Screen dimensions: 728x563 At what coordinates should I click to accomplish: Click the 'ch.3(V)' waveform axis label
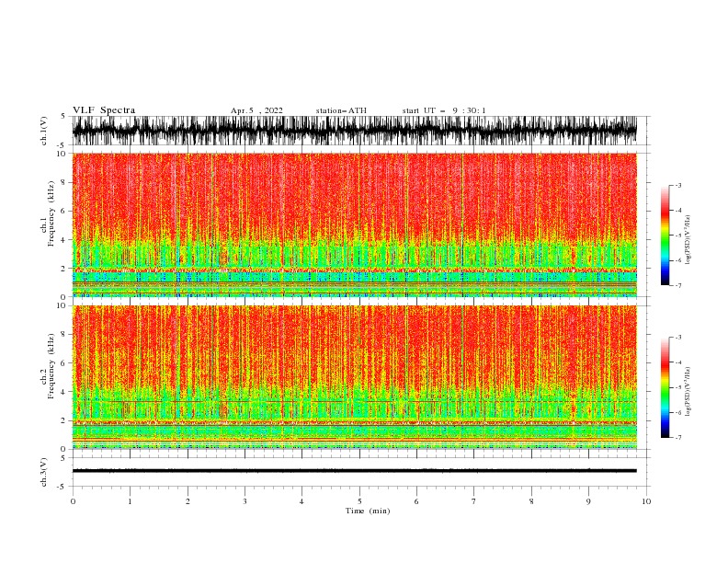coord(44,472)
